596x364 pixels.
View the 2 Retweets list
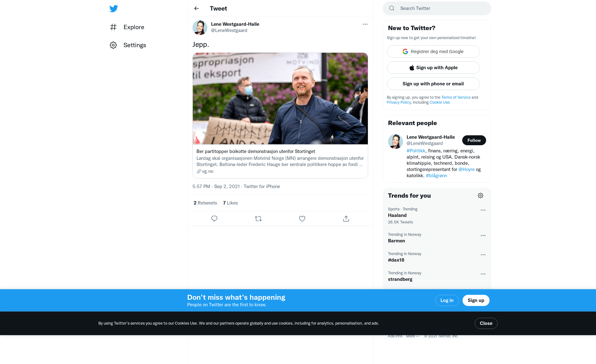coord(205,203)
